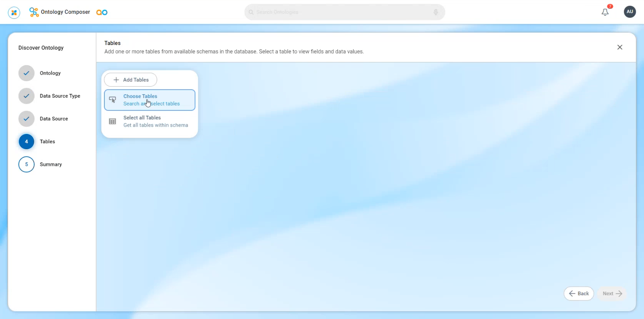Open the notifications bell
Viewport: 644px width, 319px height.
click(605, 12)
